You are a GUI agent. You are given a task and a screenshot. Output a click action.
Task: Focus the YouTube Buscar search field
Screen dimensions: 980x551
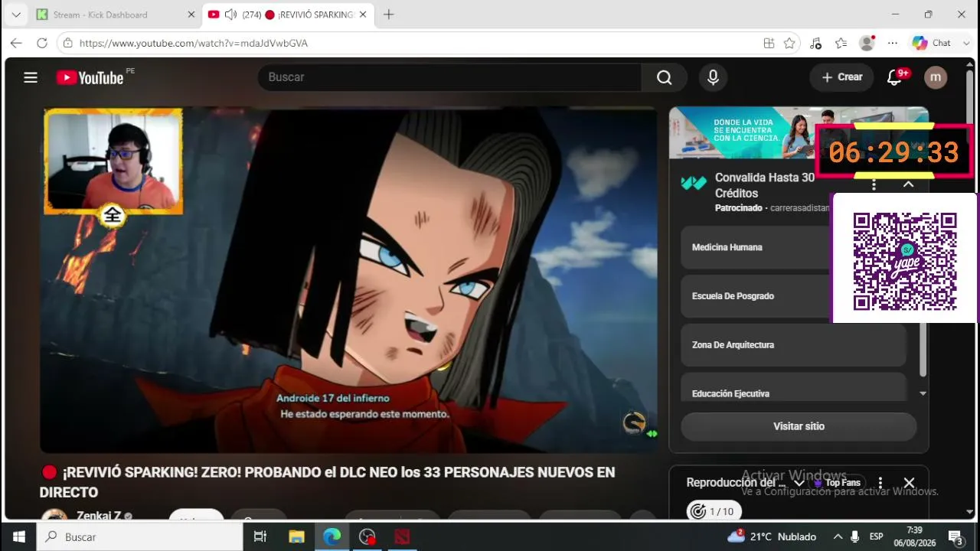pyautogui.click(x=449, y=77)
